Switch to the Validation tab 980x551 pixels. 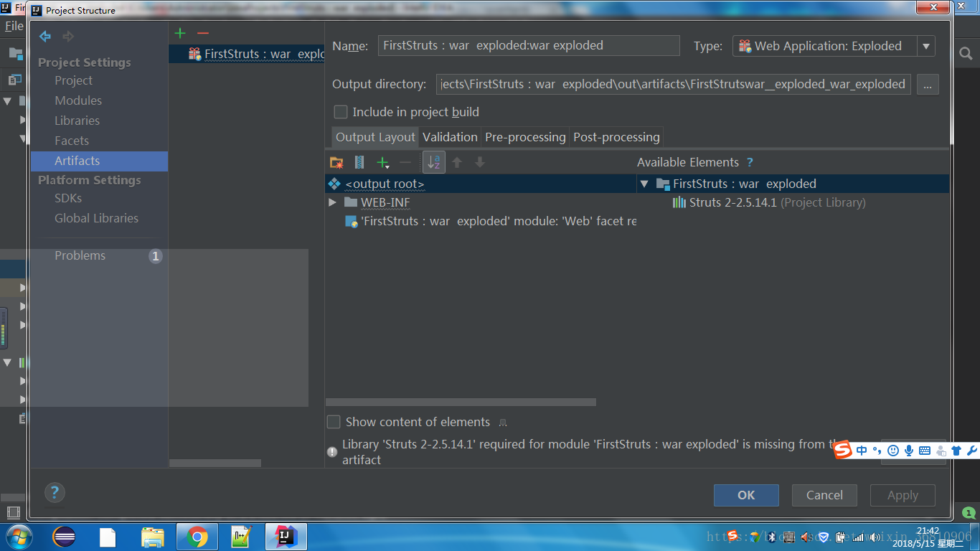(x=450, y=137)
